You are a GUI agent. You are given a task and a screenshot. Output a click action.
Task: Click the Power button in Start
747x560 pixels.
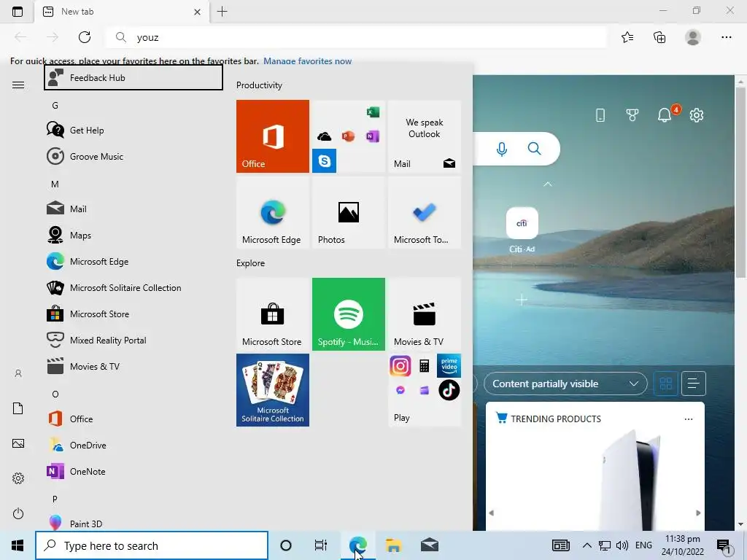tap(18, 513)
